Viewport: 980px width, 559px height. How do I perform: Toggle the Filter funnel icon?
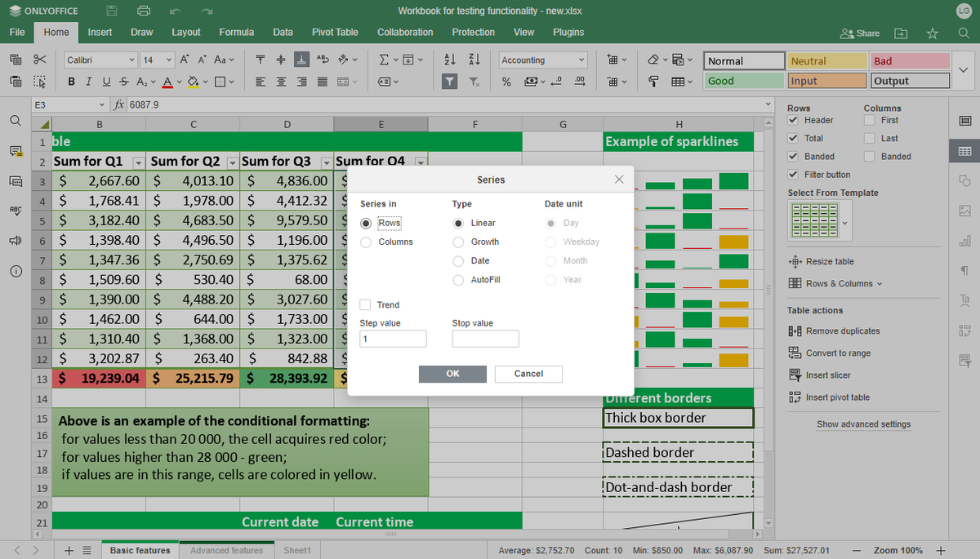tap(449, 81)
